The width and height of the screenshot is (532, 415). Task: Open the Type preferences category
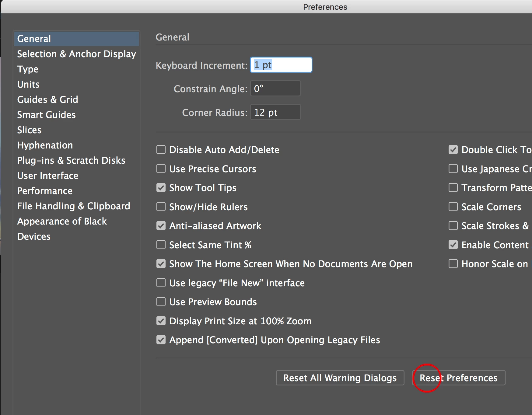[28, 69]
